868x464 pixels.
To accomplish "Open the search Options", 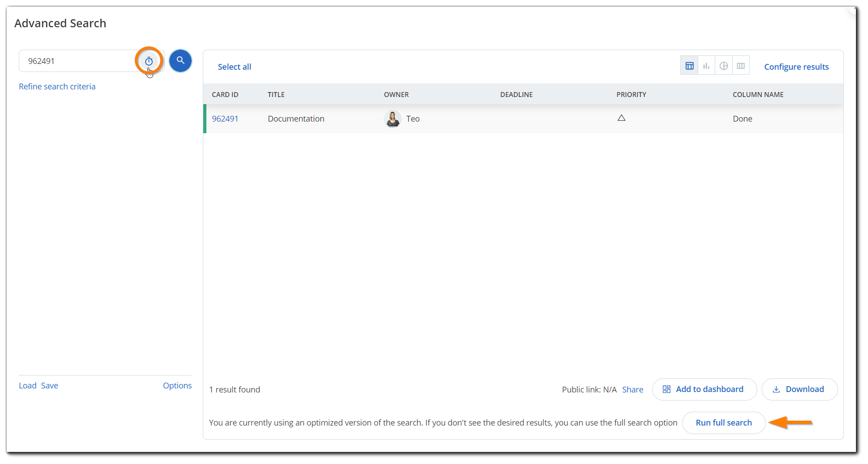I will point(177,385).
